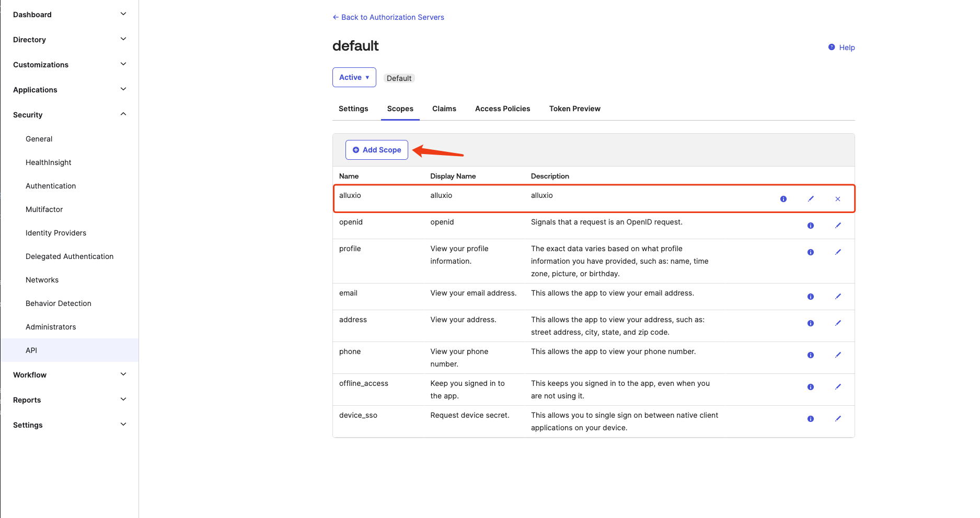Show info icon for offline_access scope
The image size is (980, 518).
click(810, 387)
